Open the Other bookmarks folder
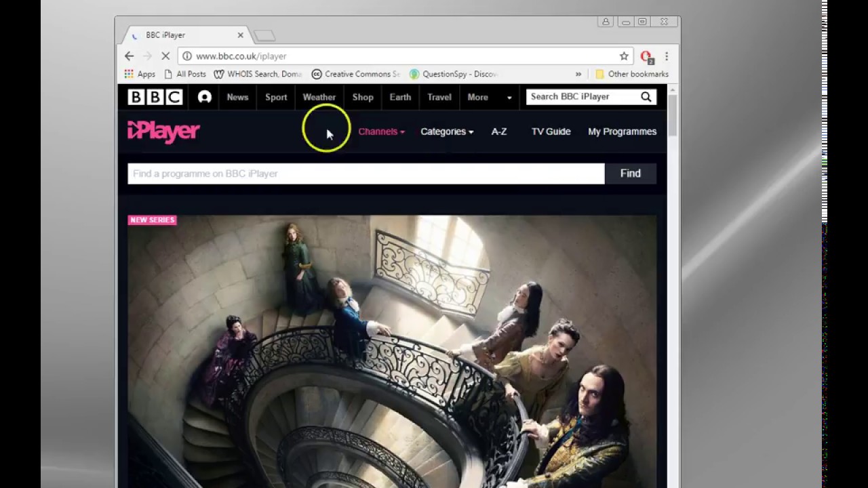Viewport: 868px width, 488px height. click(x=631, y=74)
